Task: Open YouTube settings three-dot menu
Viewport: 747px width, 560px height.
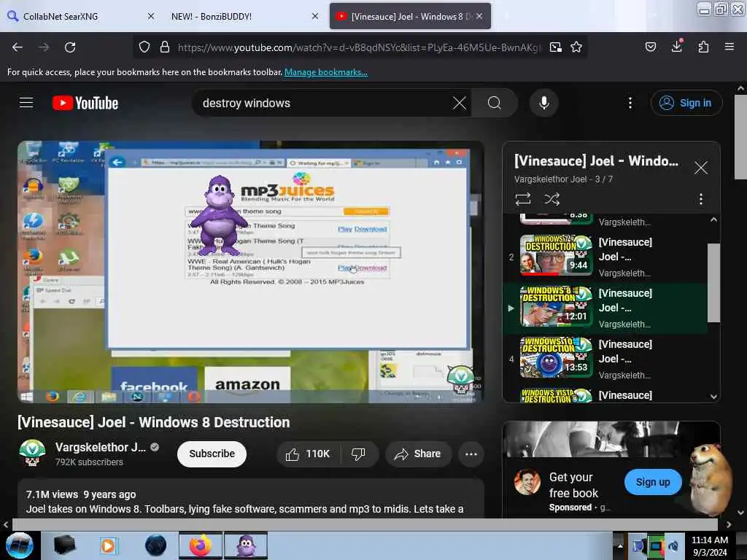Action: (630, 103)
